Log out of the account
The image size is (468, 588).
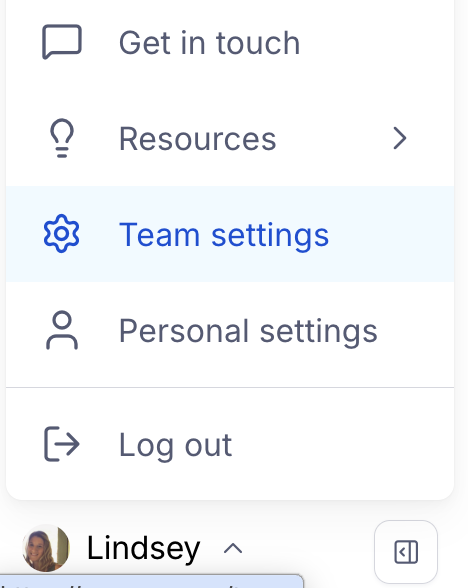[x=230, y=444]
